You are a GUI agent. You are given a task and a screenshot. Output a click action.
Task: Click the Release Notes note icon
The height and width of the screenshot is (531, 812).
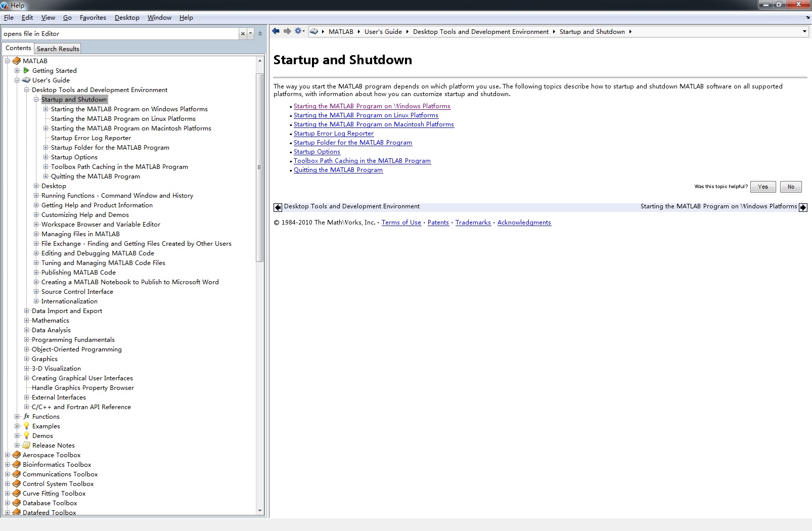coord(26,445)
